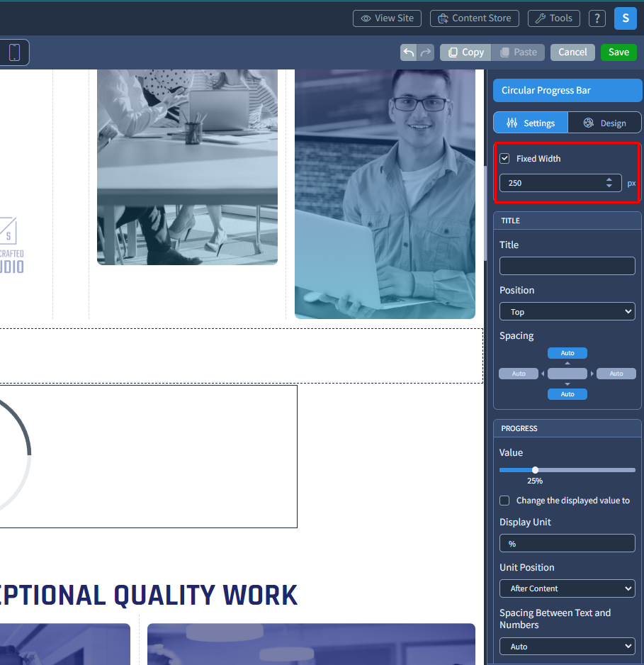Viewport: 644px width, 665px height.
Task: Click the Fixed Width number field
Action: click(x=560, y=183)
